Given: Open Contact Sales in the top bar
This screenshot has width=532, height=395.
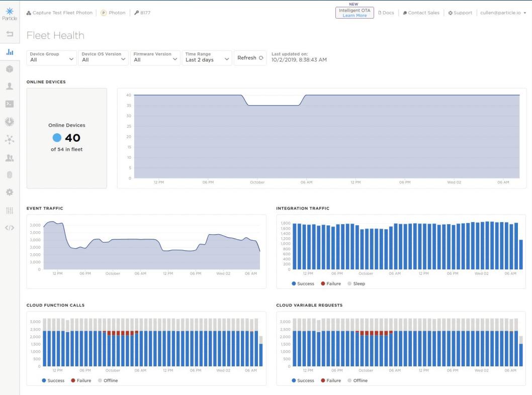Looking at the screenshot, I should click(421, 13).
